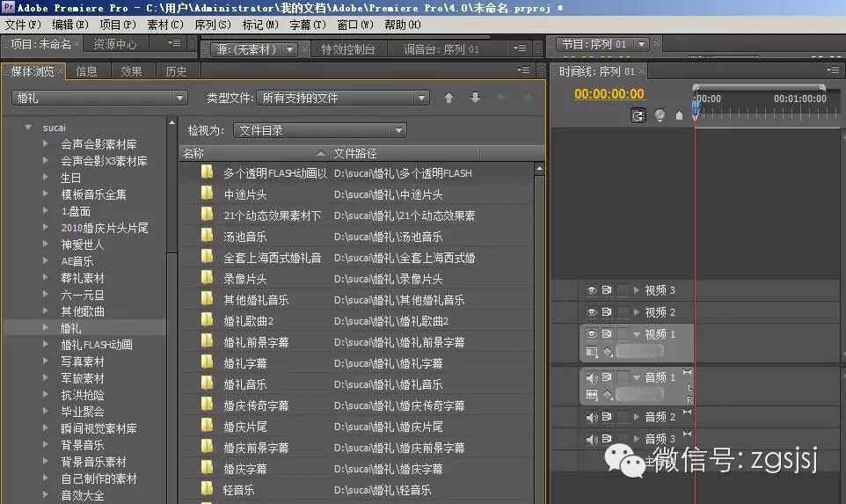Hide 视频 1 track with eye icon
The image size is (846, 504).
[x=591, y=334]
